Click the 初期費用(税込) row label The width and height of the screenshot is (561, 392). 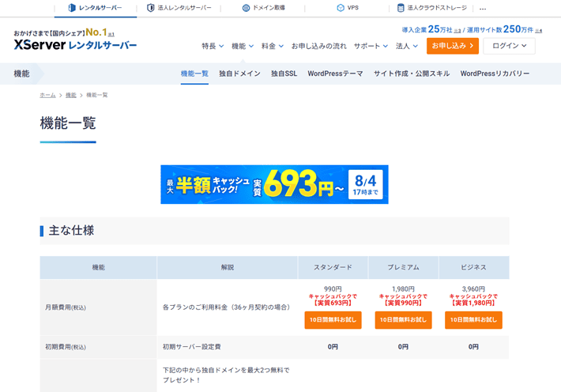click(66, 347)
